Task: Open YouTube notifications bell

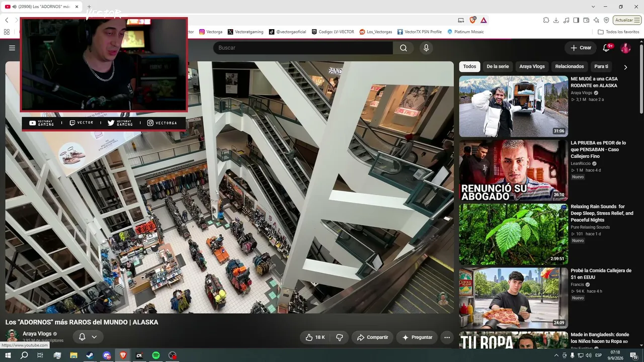Action: click(x=606, y=48)
